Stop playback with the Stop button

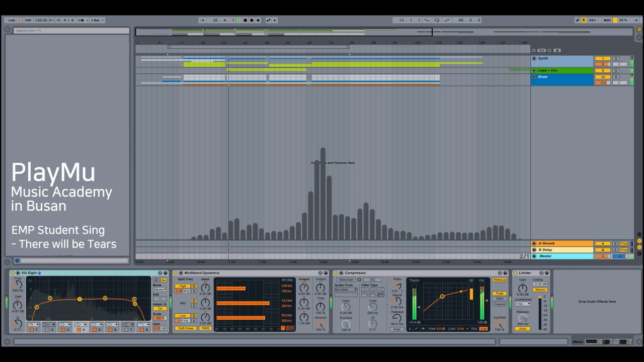coord(245,20)
